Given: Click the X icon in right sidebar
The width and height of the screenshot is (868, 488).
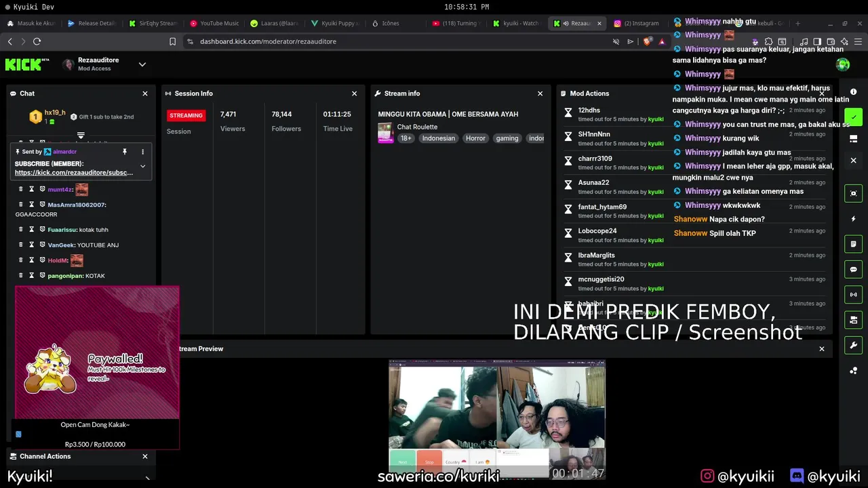Looking at the screenshot, I should tap(853, 161).
